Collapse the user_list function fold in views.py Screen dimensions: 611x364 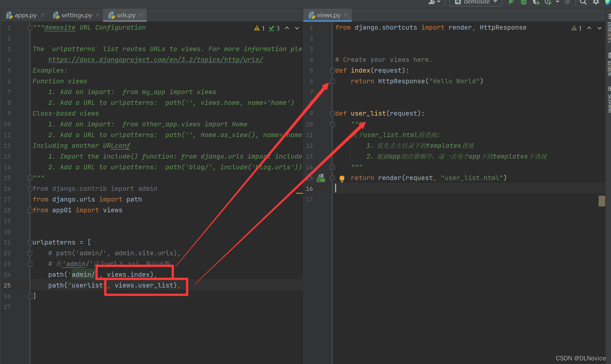333,114
